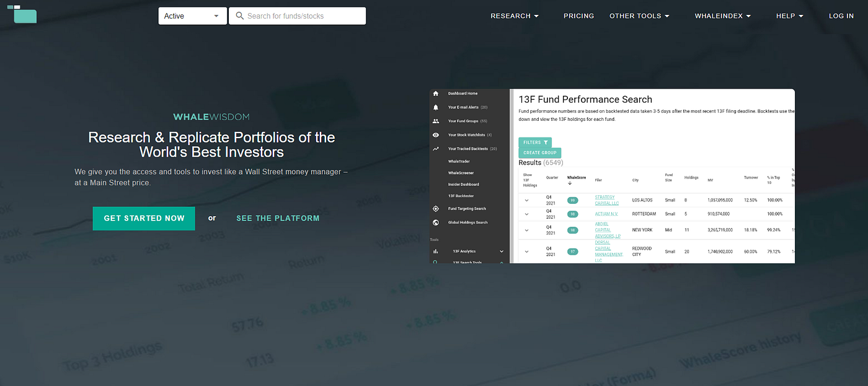Open the Active status dropdown
868x386 pixels.
pos(192,16)
